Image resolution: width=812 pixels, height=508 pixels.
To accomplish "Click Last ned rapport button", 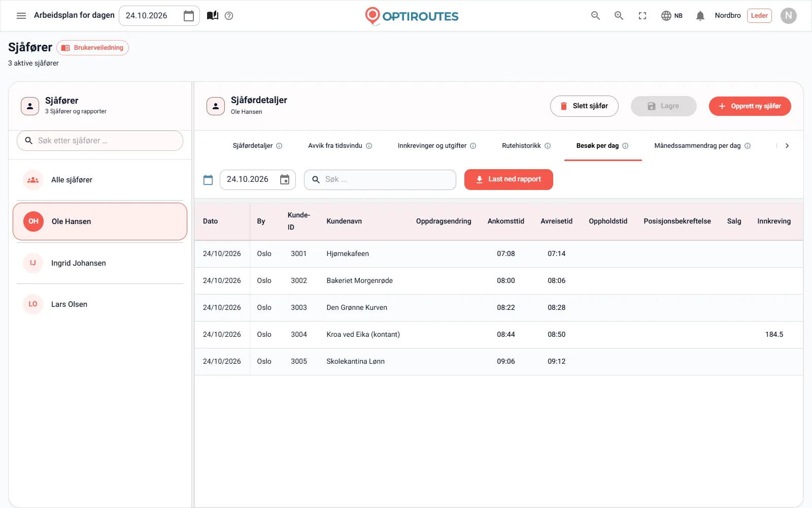I will tap(509, 180).
